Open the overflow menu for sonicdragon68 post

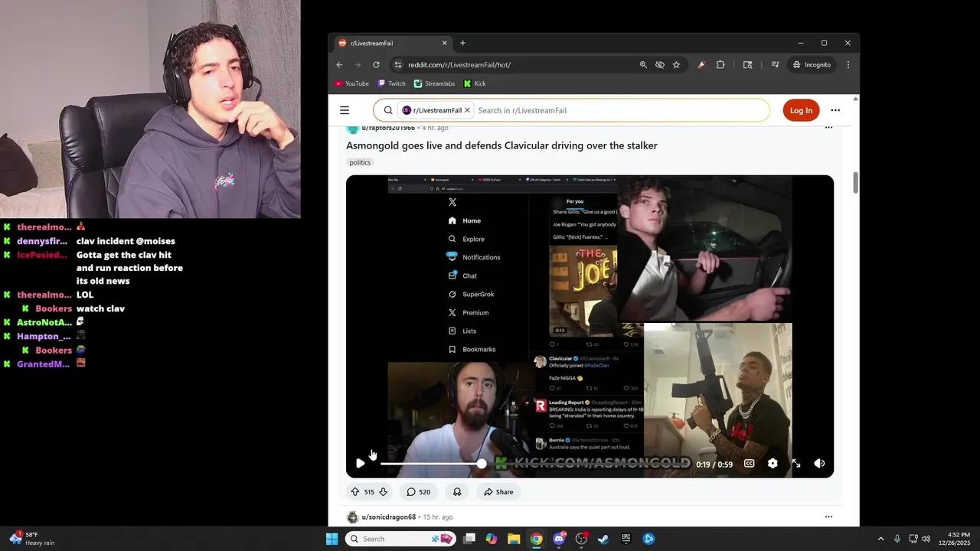coord(828,517)
